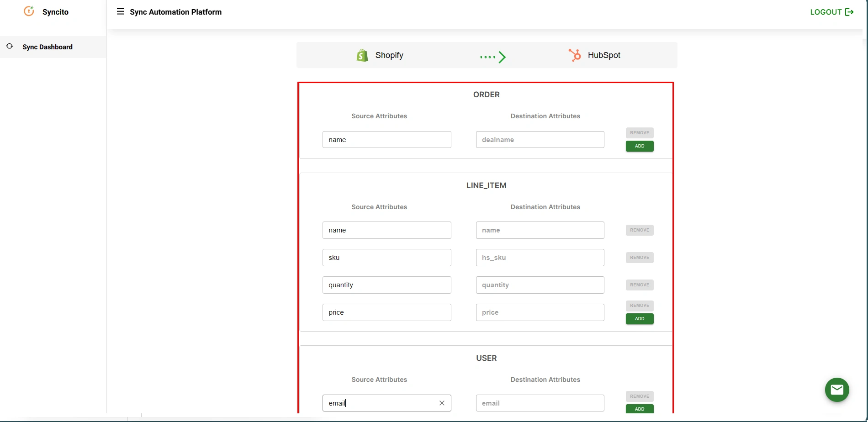Click the Syncito logo icon

click(x=28, y=11)
